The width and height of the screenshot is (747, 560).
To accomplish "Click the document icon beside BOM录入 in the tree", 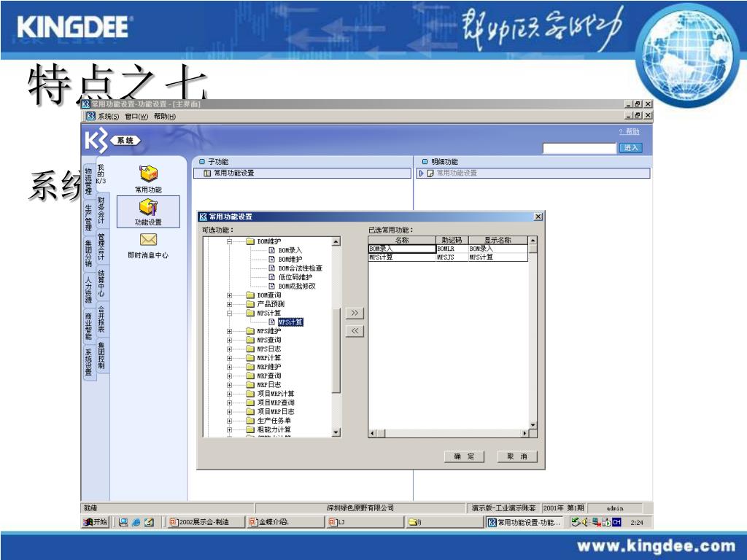I will pos(271,250).
